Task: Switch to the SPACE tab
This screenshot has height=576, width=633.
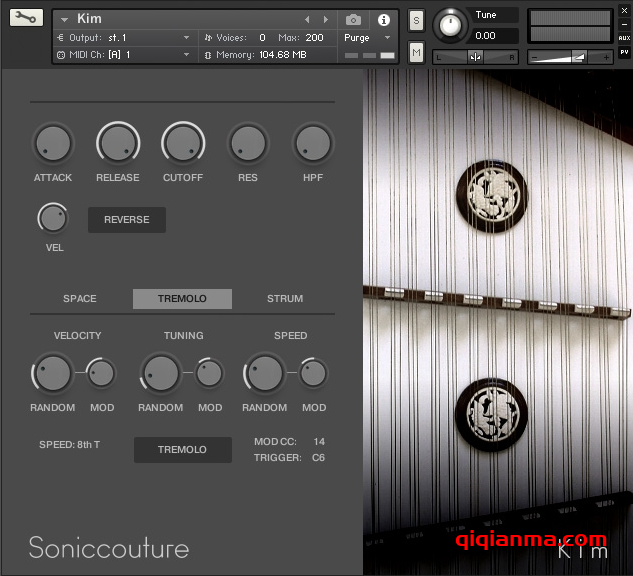Action: coord(80,299)
